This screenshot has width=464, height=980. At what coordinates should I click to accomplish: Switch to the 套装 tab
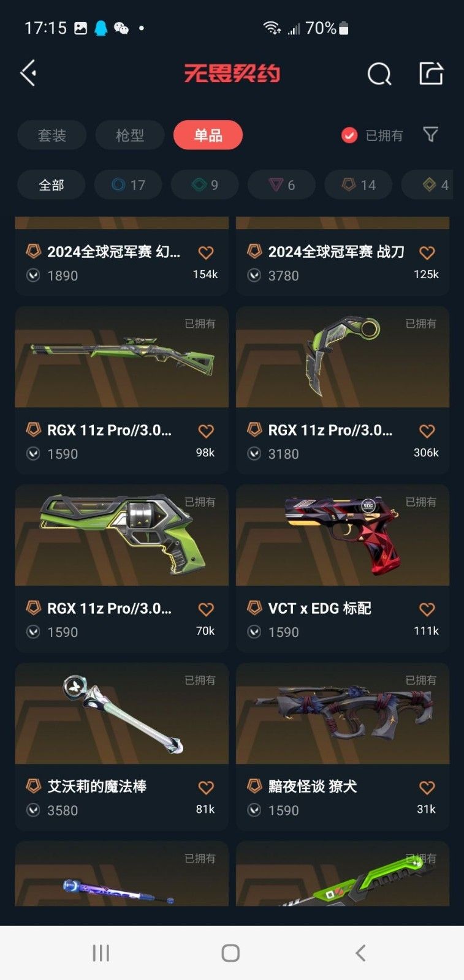pyautogui.click(x=52, y=135)
